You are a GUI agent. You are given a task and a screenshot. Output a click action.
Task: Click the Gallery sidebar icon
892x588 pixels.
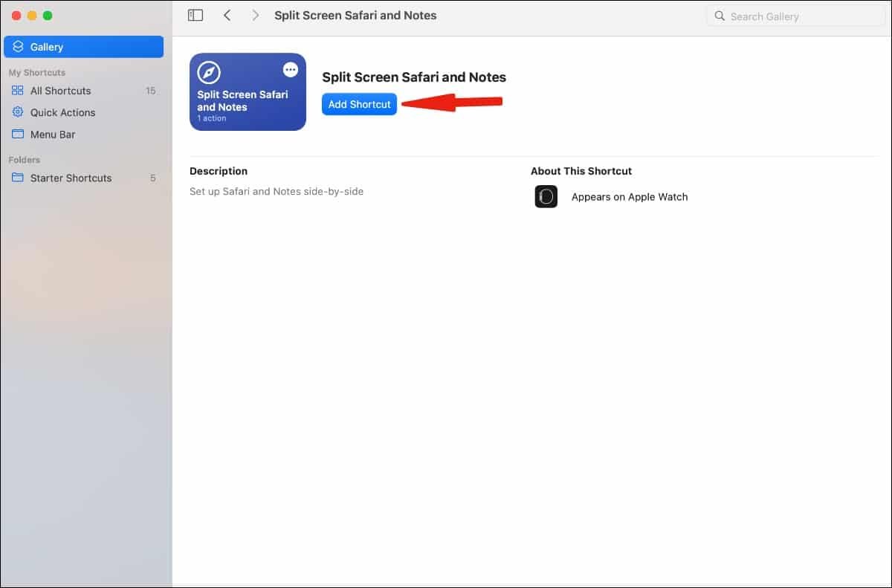coord(19,47)
